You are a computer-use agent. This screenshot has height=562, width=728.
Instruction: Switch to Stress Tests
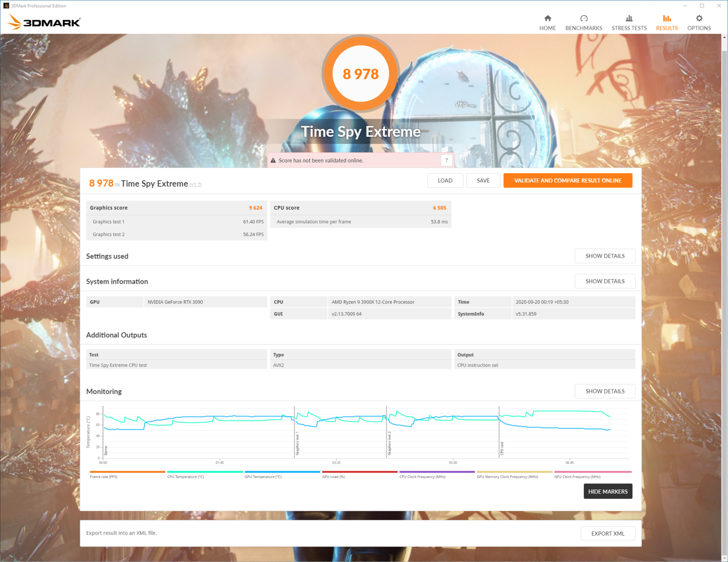(x=629, y=22)
